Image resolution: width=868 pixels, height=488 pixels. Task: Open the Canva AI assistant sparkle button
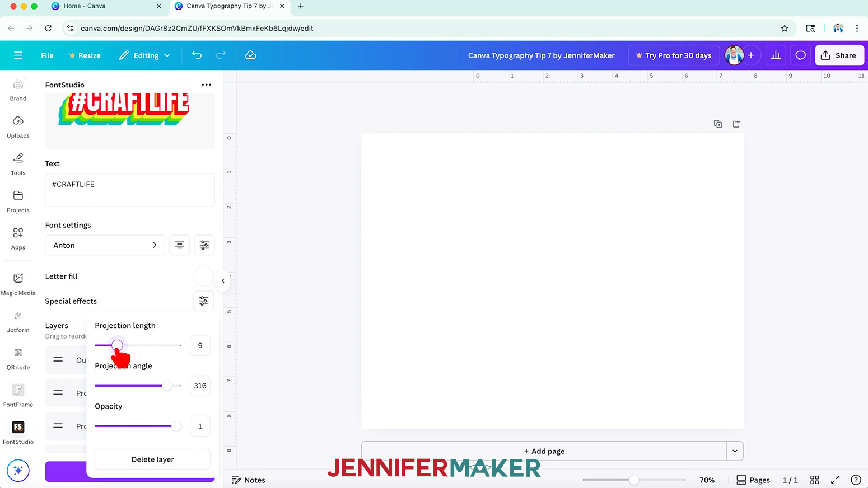[x=18, y=470]
